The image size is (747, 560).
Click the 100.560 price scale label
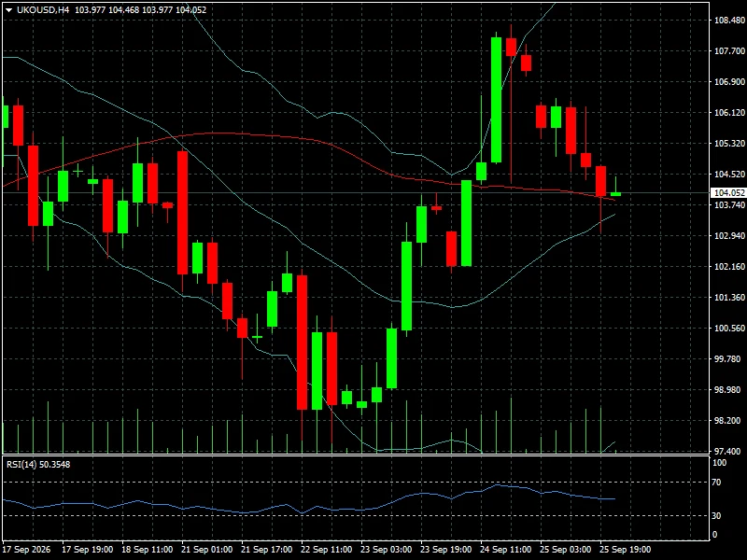click(729, 329)
